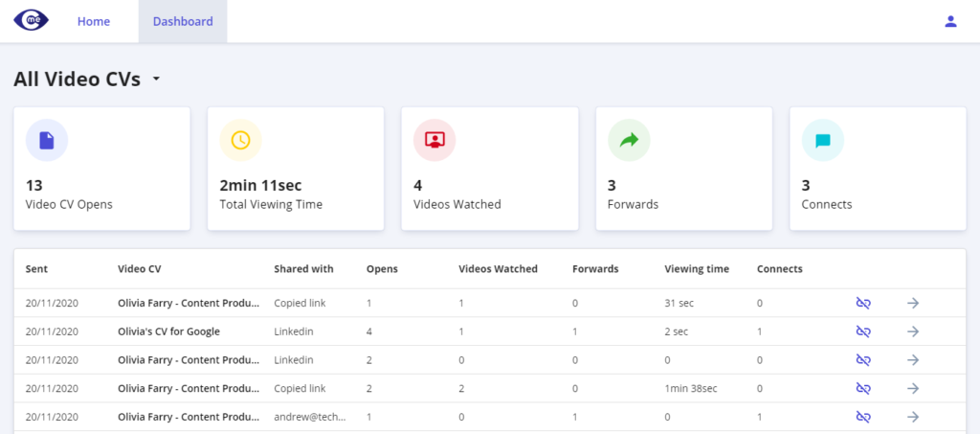Open details arrow for the andrew@tech row
Viewport: 980px width, 434px height.
(x=913, y=417)
